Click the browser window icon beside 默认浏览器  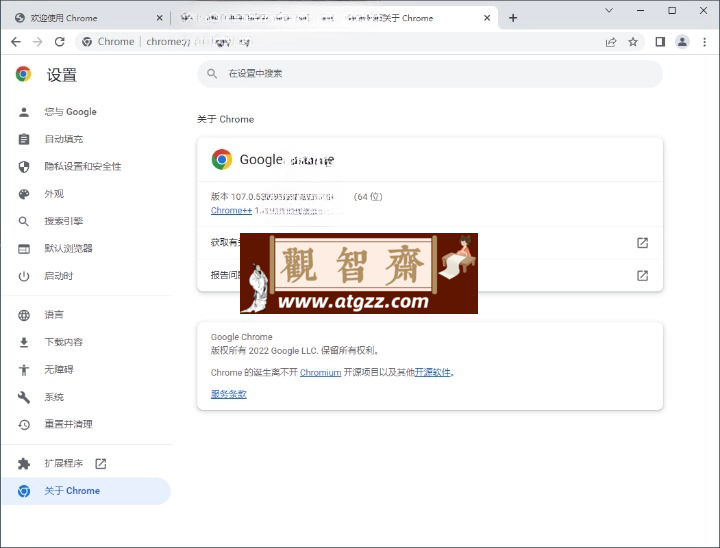(x=24, y=249)
